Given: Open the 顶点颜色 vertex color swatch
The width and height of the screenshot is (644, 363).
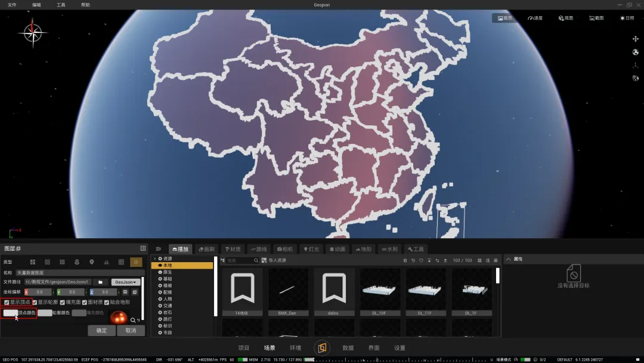Looking at the screenshot, I should pos(10,313).
